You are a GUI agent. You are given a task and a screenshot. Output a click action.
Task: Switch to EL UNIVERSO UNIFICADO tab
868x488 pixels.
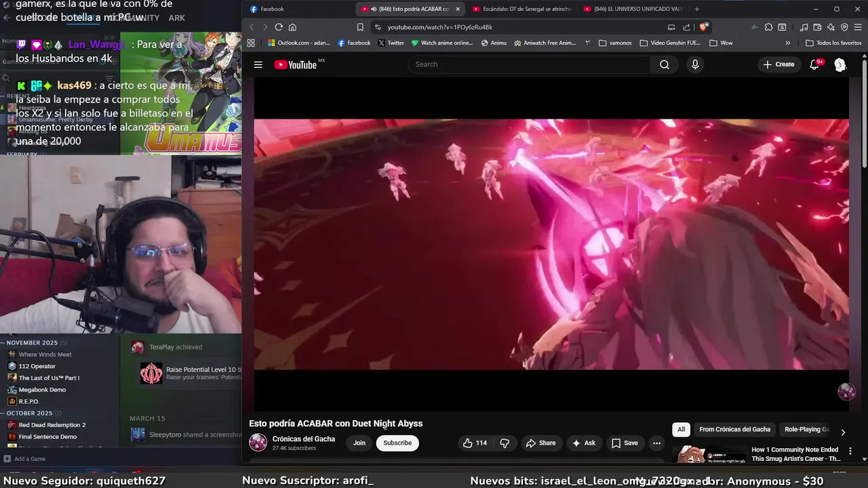(x=633, y=9)
